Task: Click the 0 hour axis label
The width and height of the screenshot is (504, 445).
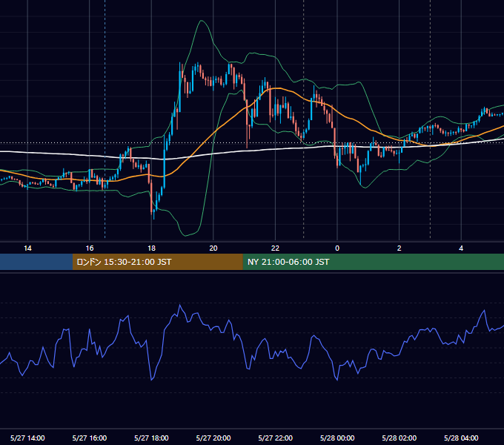Action: (337, 248)
